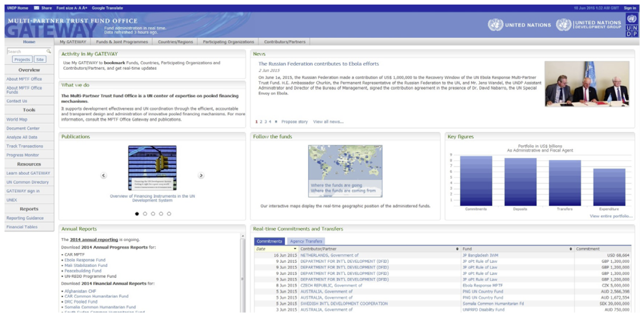This screenshot has height=323, width=644.
Task: Open Reporting Guidance link
Action: point(25,218)
